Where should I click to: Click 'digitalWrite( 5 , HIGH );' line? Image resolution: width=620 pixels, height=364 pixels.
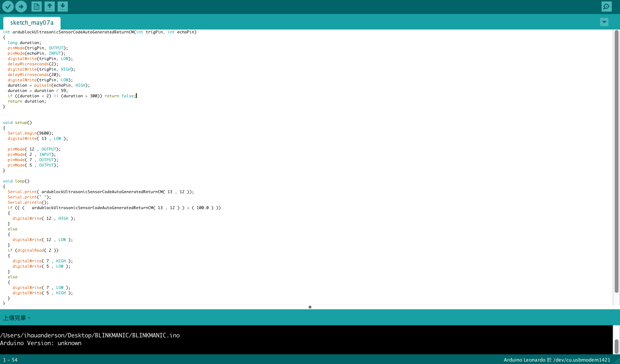pos(43,293)
